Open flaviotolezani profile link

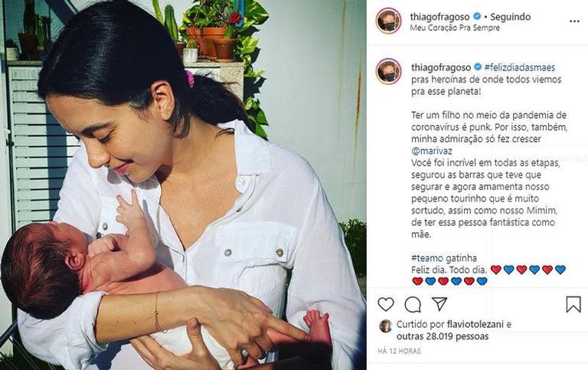click(475, 324)
